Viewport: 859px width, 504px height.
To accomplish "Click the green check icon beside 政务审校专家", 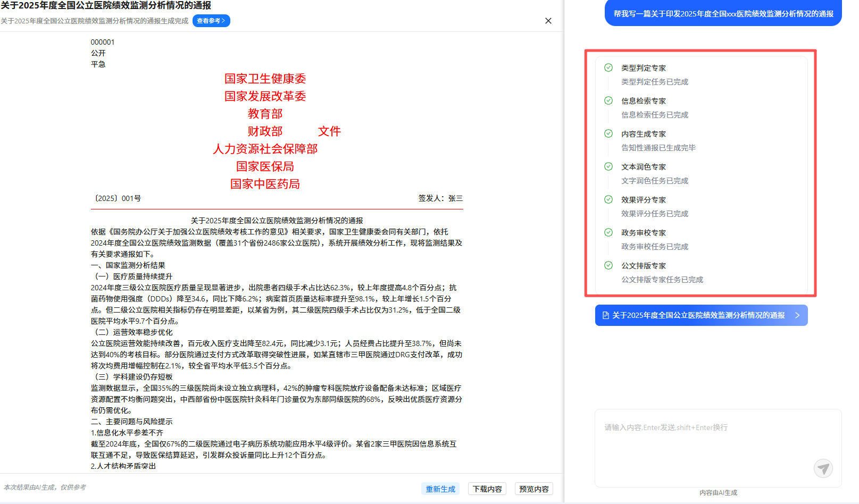I will click(x=608, y=232).
